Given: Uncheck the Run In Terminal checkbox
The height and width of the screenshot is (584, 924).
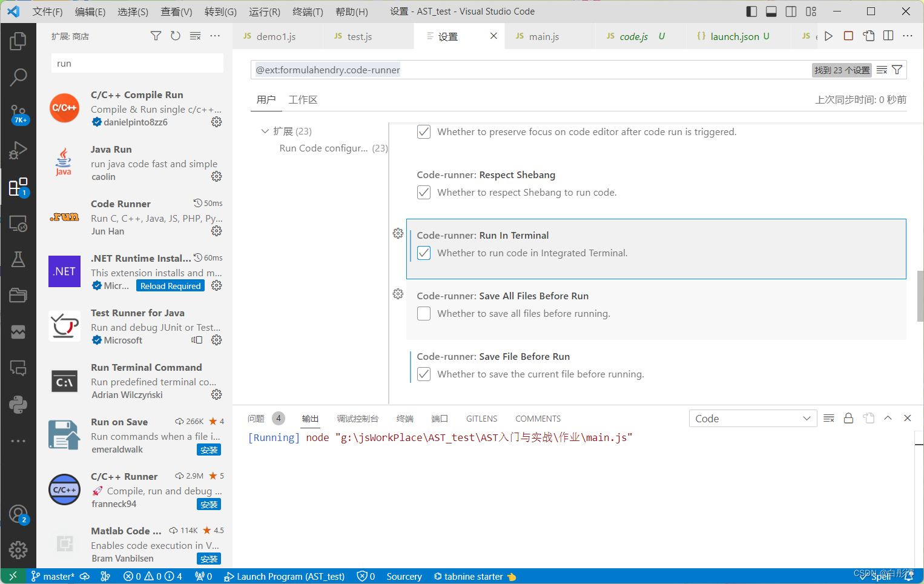Looking at the screenshot, I should 424,253.
